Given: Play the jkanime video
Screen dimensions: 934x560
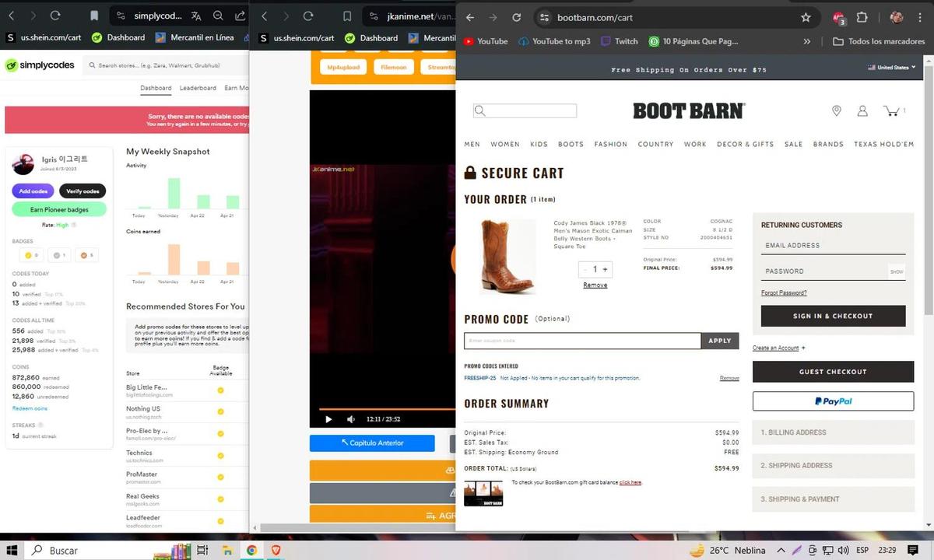Looking at the screenshot, I should tap(328, 419).
